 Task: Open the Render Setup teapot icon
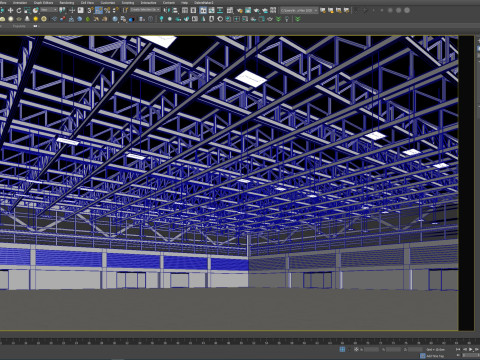(x=240, y=11)
